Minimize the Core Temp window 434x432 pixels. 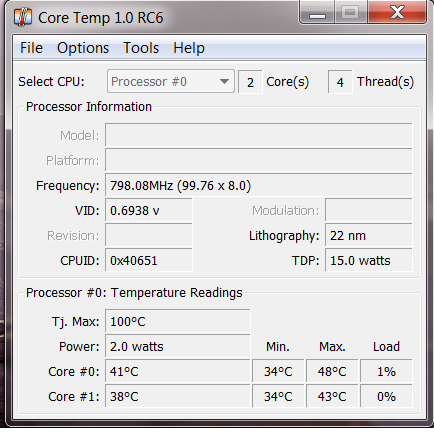click(x=317, y=12)
